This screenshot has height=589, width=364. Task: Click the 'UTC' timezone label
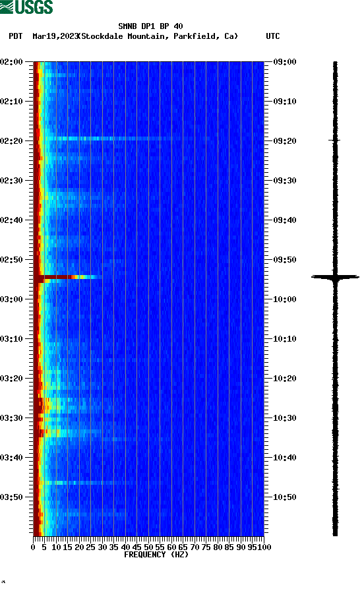(x=273, y=36)
